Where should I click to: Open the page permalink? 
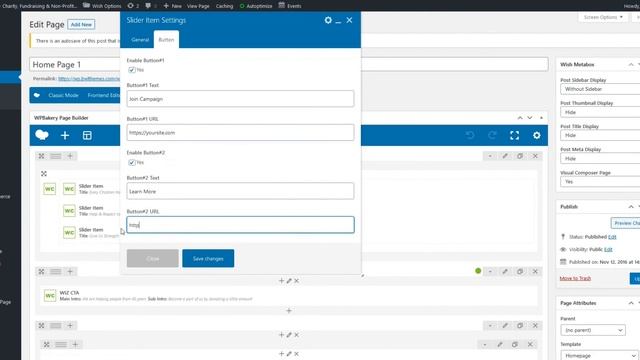click(x=89, y=78)
